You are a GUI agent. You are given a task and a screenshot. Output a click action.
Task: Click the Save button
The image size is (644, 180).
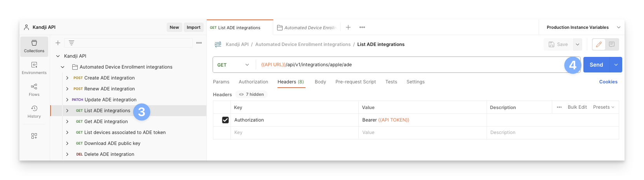click(558, 44)
